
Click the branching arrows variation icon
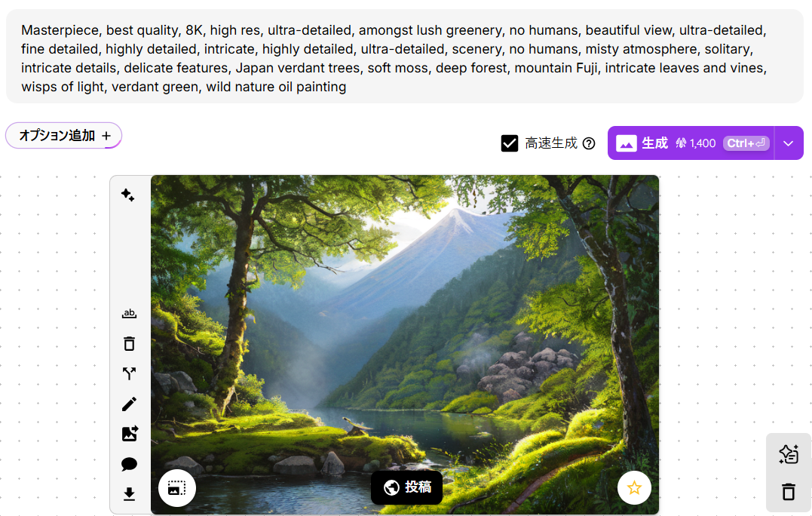pyautogui.click(x=129, y=373)
